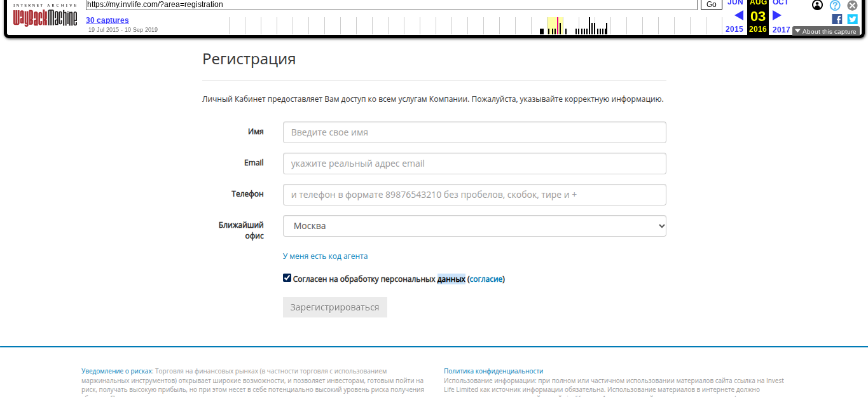868x397 pixels.
Task: Open the согласие consent link
Action: tap(486, 279)
